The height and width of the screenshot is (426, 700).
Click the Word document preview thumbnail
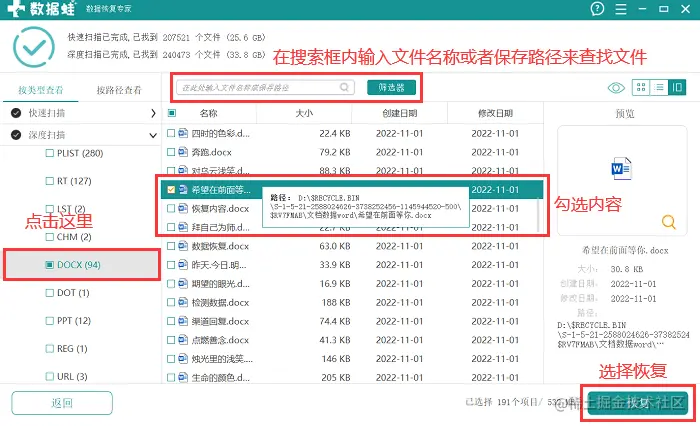tap(621, 168)
